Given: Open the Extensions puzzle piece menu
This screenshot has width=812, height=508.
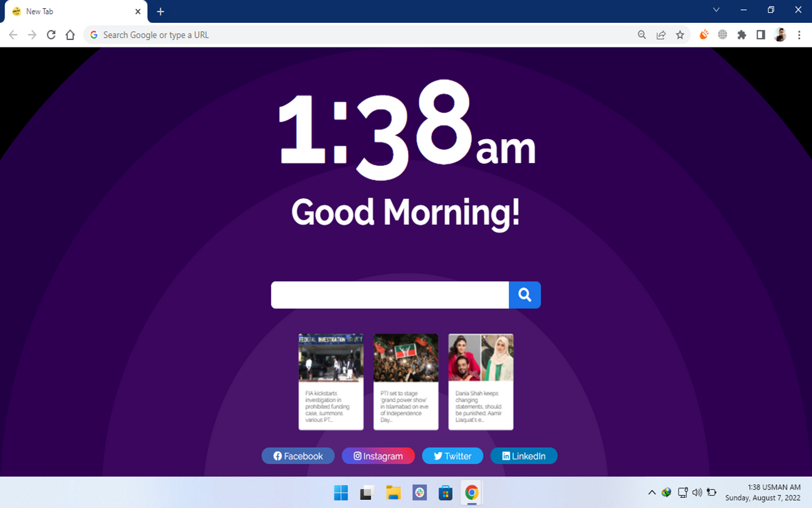Looking at the screenshot, I should click(x=742, y=35).
